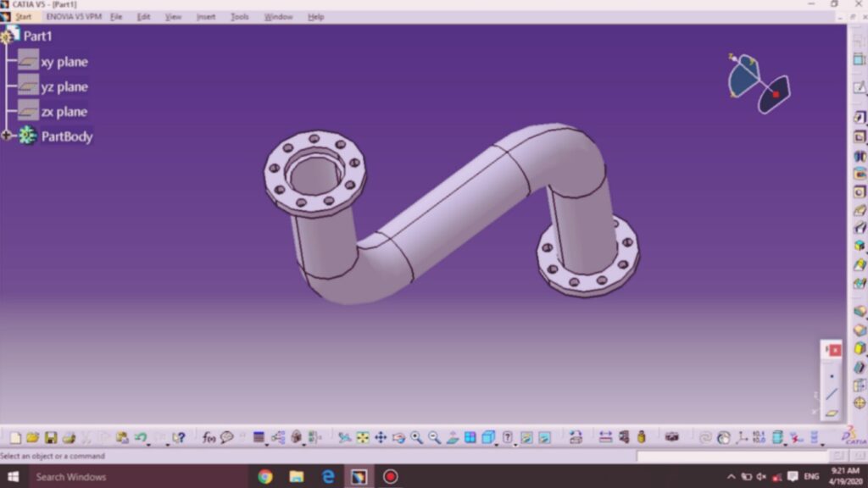The width and height of the screenshot is (868, 488).
Task: Expand the PartBody tree node
Action: click(x=7, y=136)
